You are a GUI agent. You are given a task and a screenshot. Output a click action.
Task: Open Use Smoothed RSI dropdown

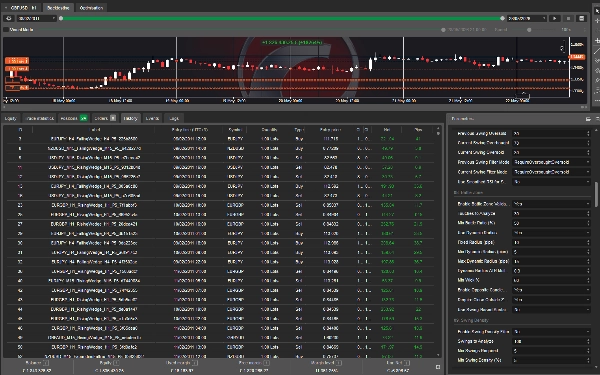coord(551,182)
